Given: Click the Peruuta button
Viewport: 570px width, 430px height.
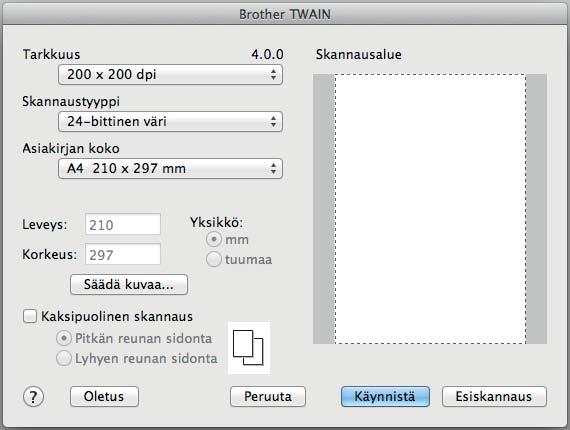Looking at the screenshot, I should tap(268, 397).
